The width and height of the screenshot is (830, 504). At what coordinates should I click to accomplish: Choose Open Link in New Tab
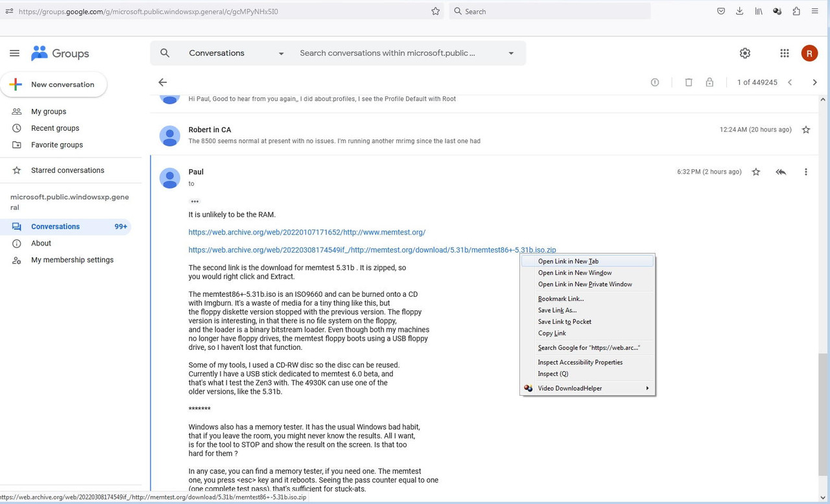click(587, 261)
